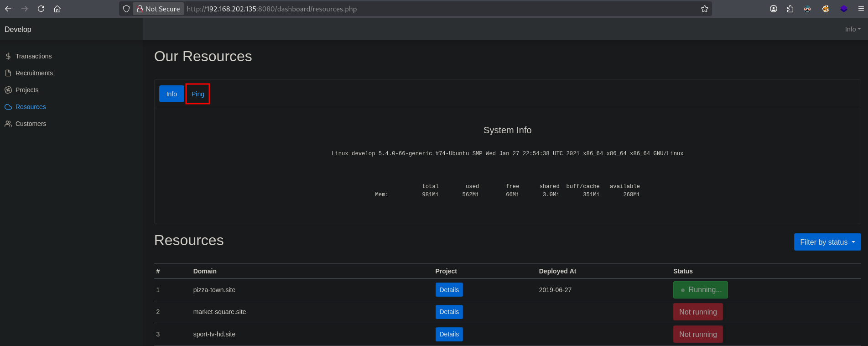The height and width of the screenshot is (346, 868).
Task: Open Details for pizza-town.site
Action: (449, 290)
